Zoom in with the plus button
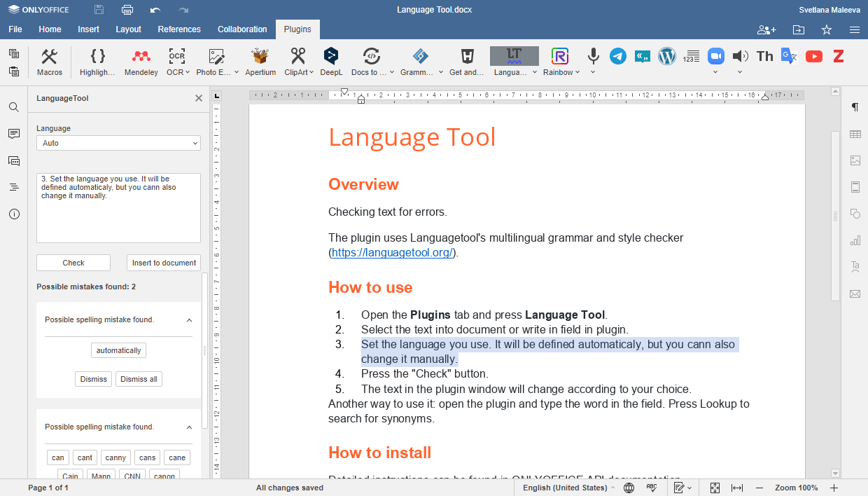The image size is (868, 496). 834,488
